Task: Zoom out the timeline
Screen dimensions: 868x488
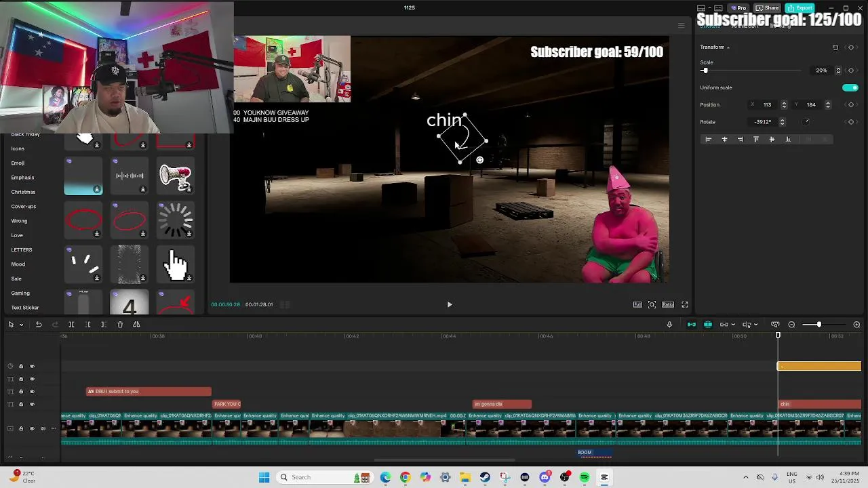Action: click(x=791, y=325)
